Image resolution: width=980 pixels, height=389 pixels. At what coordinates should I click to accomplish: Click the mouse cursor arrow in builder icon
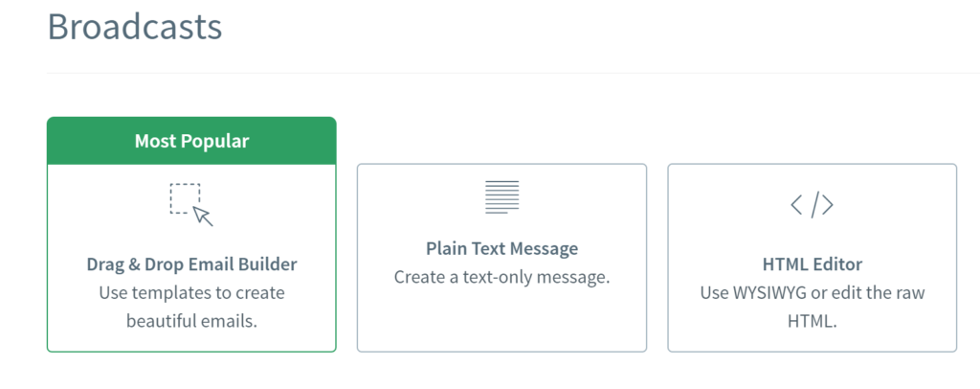[203, 217]
